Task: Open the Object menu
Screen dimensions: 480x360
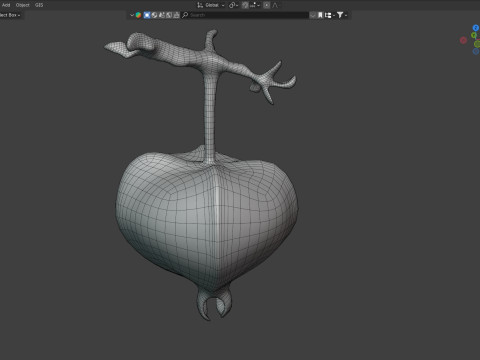Action: tap(23, 5)
